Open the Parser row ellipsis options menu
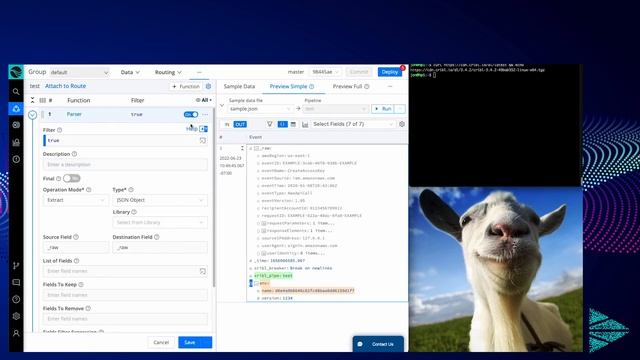Viewport: 640px width, 360px height. tap(205, 114)
